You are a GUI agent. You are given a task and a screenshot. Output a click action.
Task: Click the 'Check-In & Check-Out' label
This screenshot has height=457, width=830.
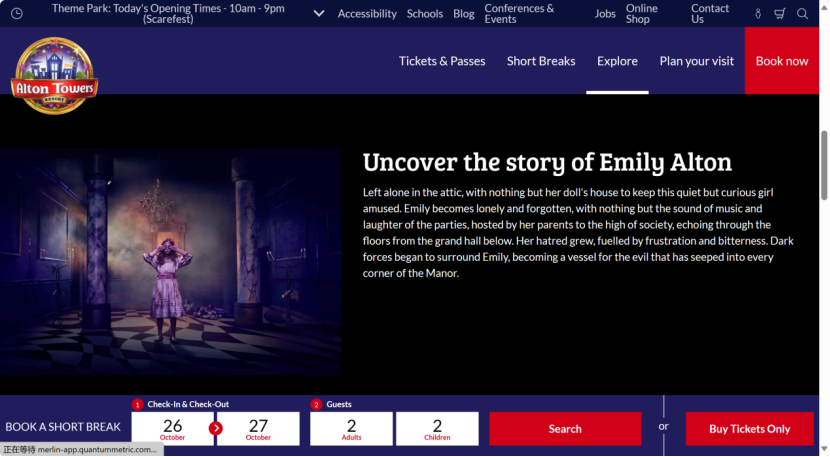tap(188, 405)
